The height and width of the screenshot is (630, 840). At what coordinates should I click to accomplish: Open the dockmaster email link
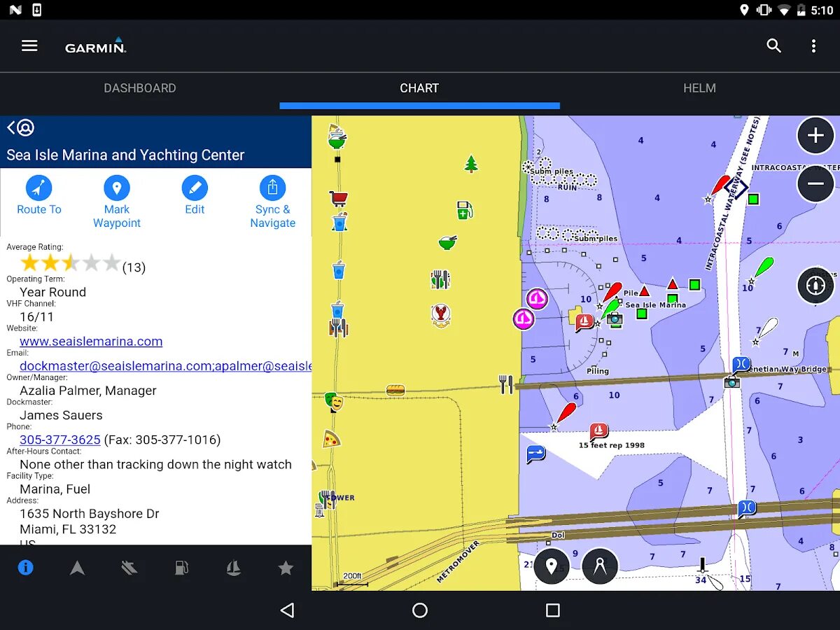tap(166, 366)
